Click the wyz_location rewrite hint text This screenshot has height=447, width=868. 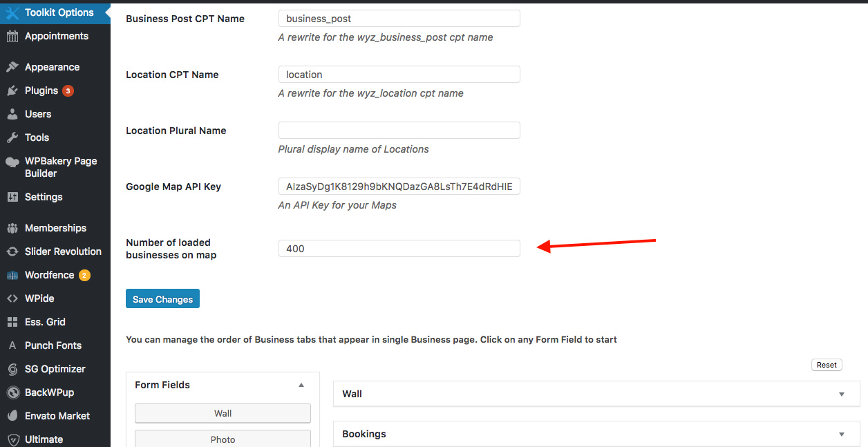370,93
